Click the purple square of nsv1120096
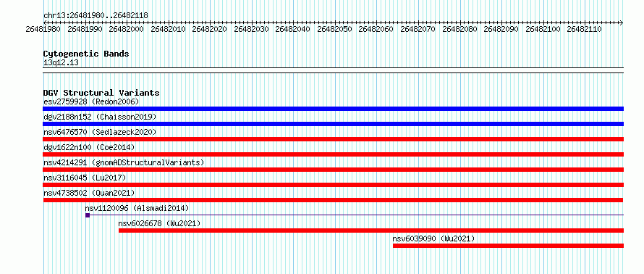 point(88,215)
